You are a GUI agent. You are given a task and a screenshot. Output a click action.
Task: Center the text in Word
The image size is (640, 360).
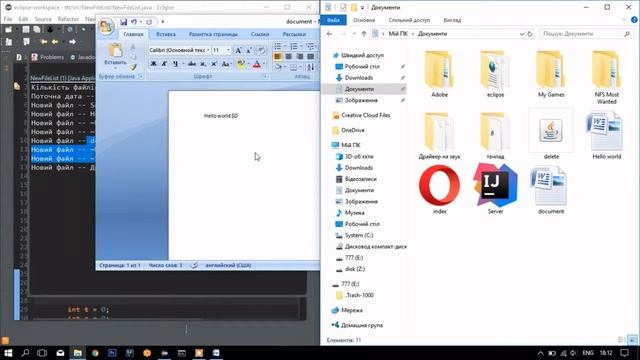pos(289,57)
